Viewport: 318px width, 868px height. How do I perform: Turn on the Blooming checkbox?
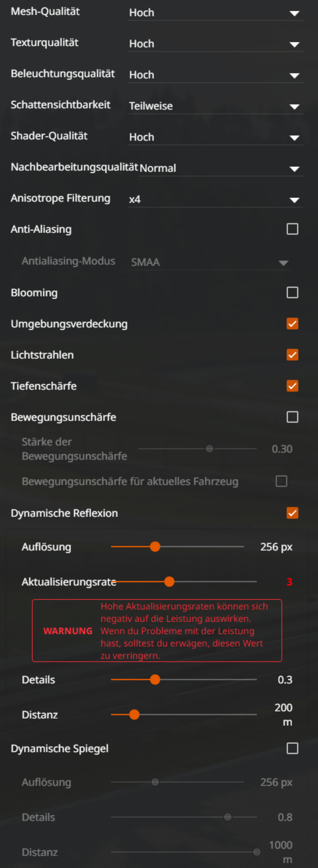293,293
